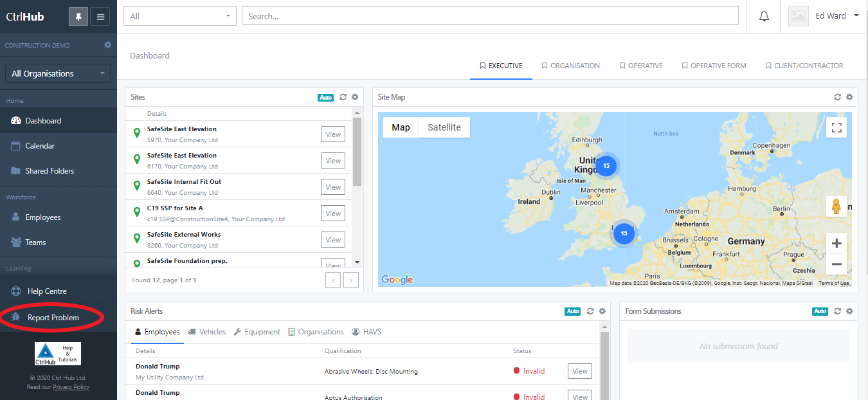Zoom out on the map
This screenshot has width=868, height=400.
836,264
